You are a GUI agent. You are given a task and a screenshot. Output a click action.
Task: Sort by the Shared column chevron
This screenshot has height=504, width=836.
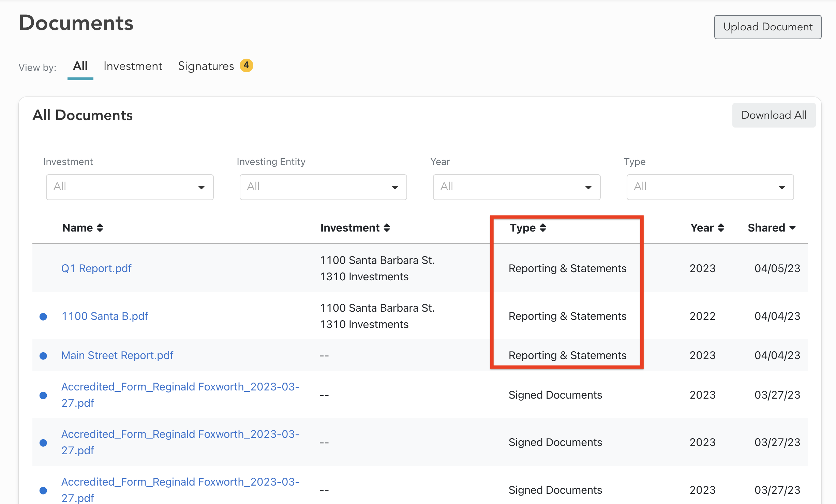[x=793, y=227]
